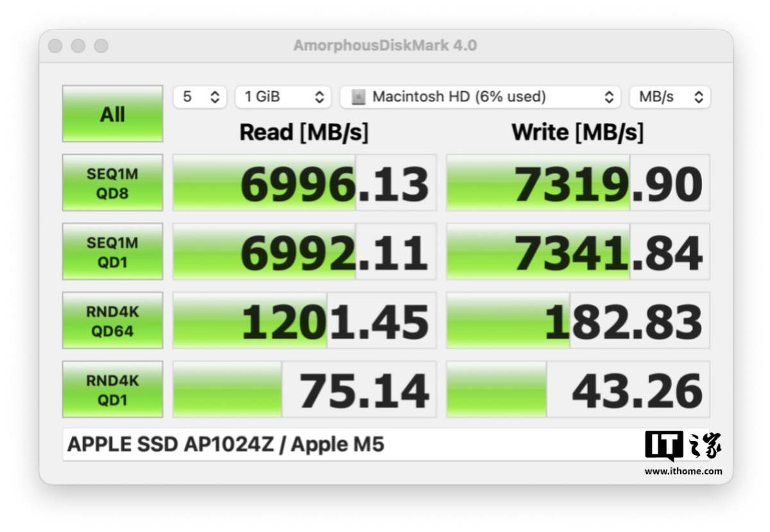Image resolution: width=770 pixels, height=532 pixels.
Task: Click the ITHome logo watermark
Action: point(683,452)
